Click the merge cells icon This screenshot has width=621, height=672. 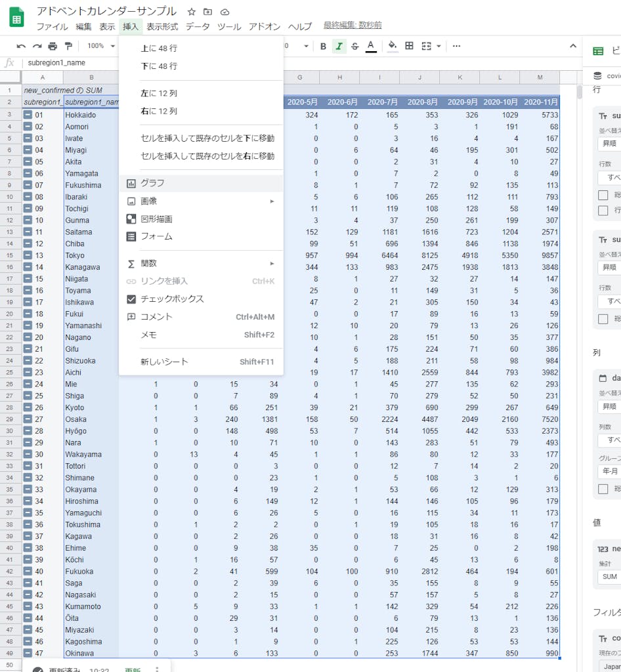pos(427,46)
